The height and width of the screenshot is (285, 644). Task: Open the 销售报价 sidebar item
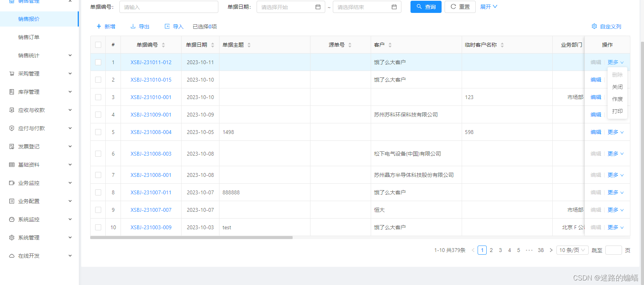pyautogui.click(x=39, y=19)
